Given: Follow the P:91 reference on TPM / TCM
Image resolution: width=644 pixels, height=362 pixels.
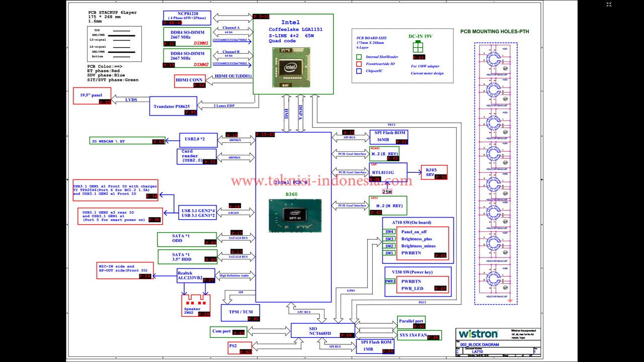Looking at the screenshot, I should pyautogui.click(x=254, y=319).
